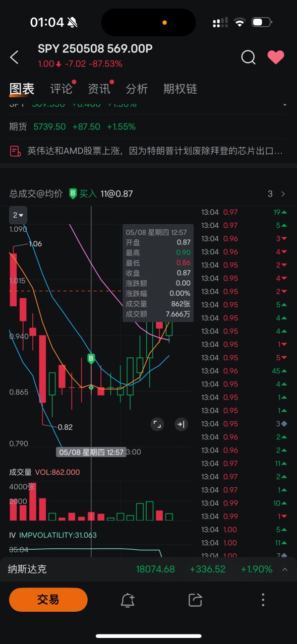
Task: Tap trade row with volume 45
Action: [245, 371]
